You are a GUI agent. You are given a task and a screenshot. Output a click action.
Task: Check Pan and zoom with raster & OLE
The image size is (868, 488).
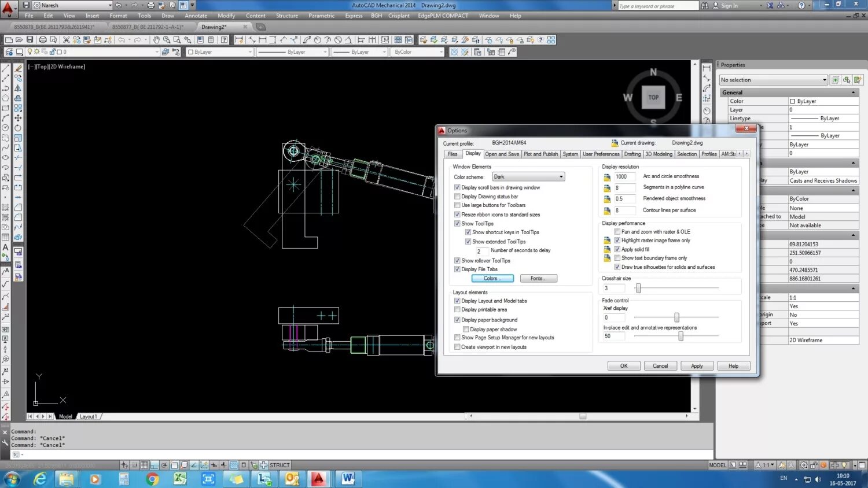(617, 232)
